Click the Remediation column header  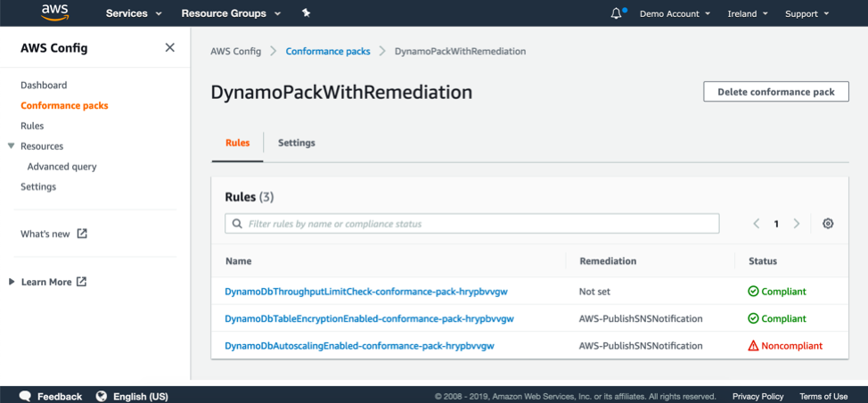pos(608,260)
